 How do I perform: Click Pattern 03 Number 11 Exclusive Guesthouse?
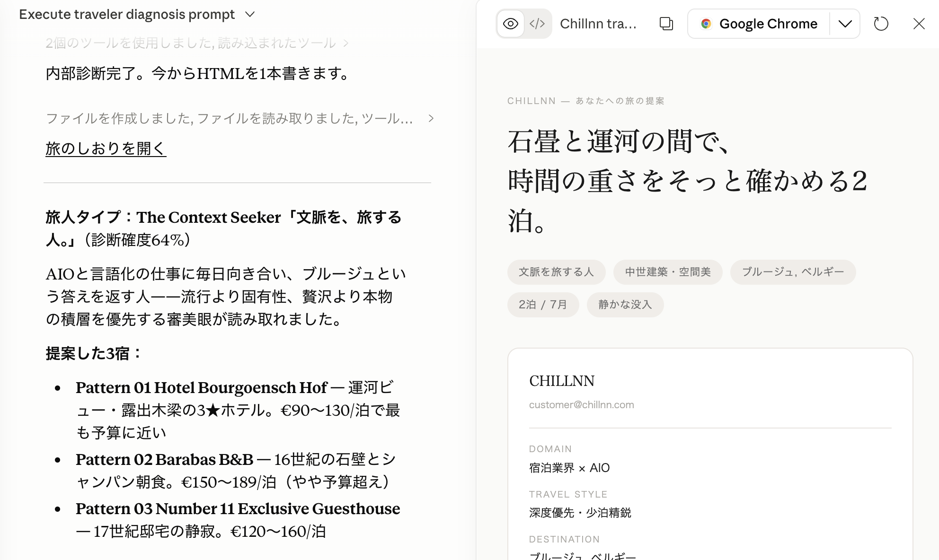(x=238, y=520)
